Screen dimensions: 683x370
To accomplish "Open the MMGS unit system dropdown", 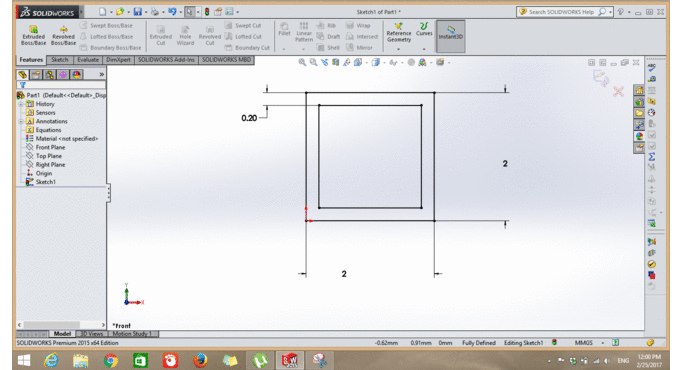I will (x=603, y=343).
